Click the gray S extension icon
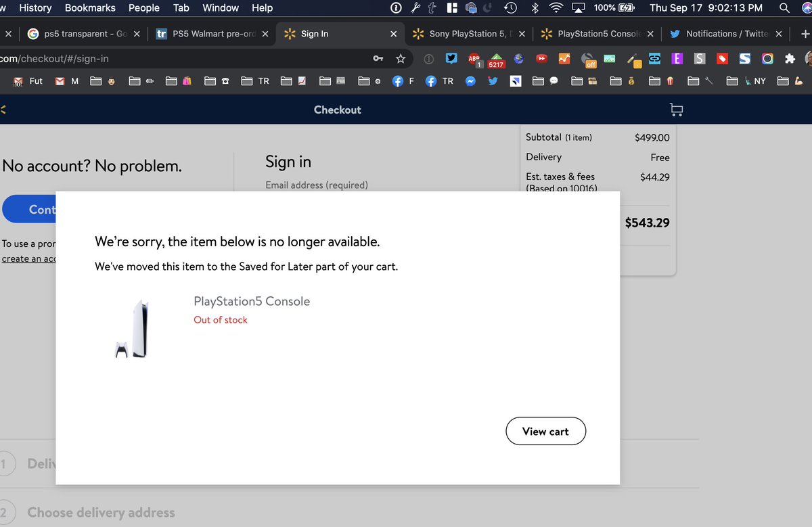 699,59
